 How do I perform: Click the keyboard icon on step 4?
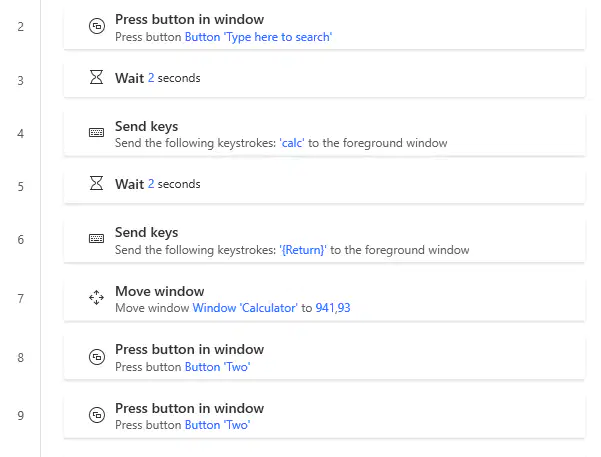tap(96, 133)
